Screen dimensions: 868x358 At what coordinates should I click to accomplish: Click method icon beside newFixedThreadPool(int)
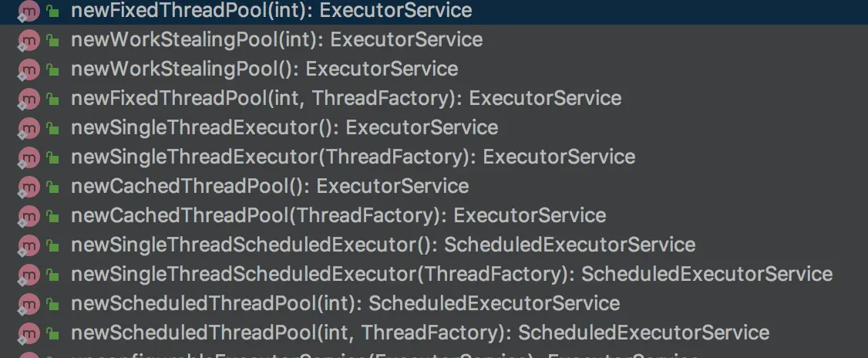pos(29,11)
